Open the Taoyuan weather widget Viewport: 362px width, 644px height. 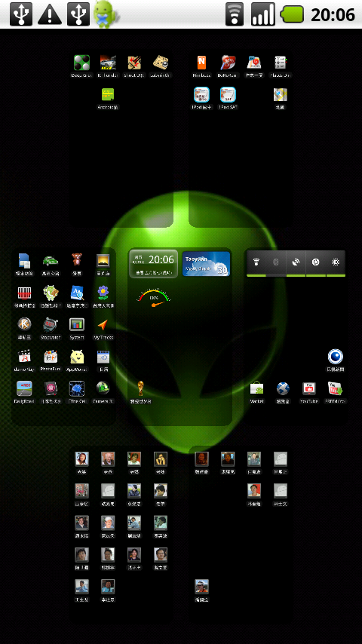pyautogui.click(x=207, y=264)
